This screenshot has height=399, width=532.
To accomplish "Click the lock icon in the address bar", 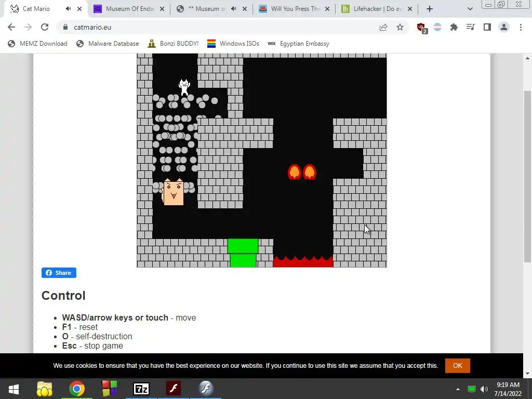I will click(x=65, y=27).
